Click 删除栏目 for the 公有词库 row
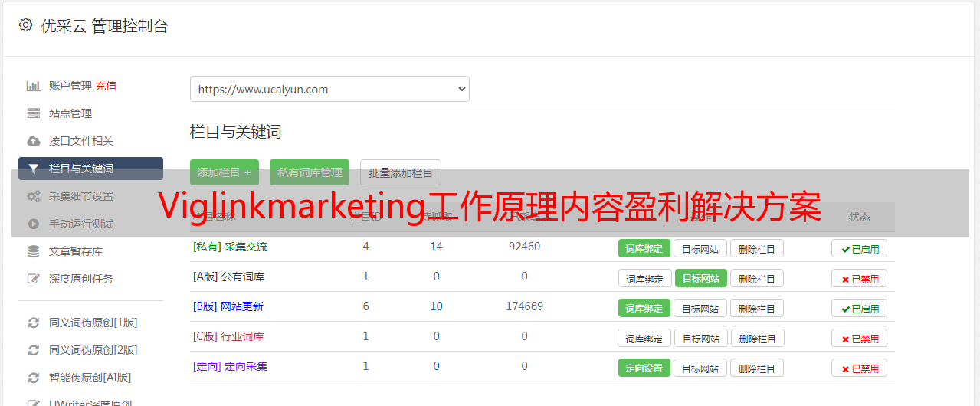980x406 pixels. (x=757, y=278)
